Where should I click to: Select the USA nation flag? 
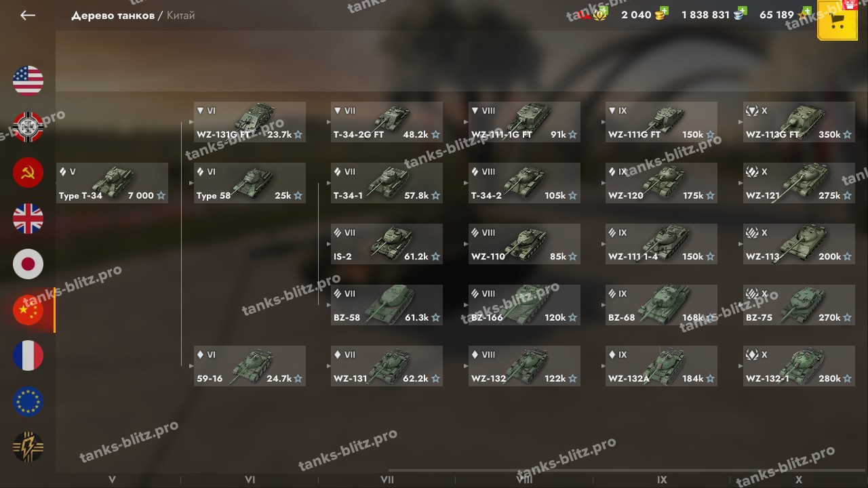(x=28, y=81)
